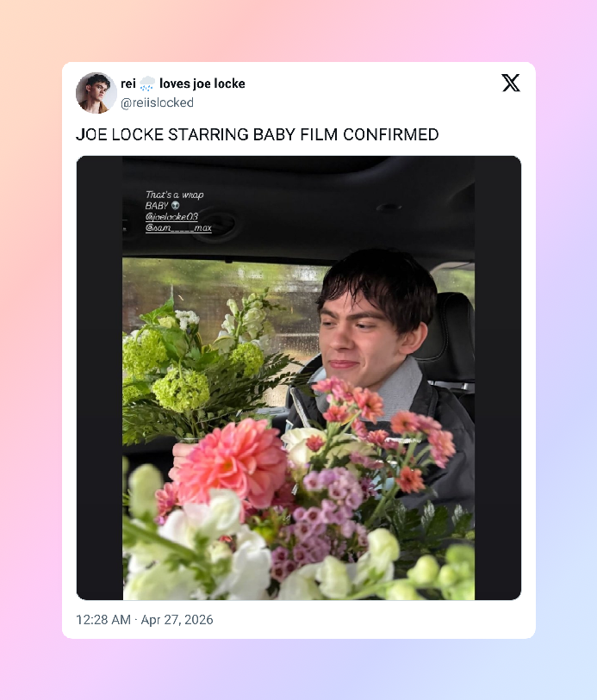Open the @sam____max mention in the story
Screen dimensions: 597x700
tap(178, 227)
